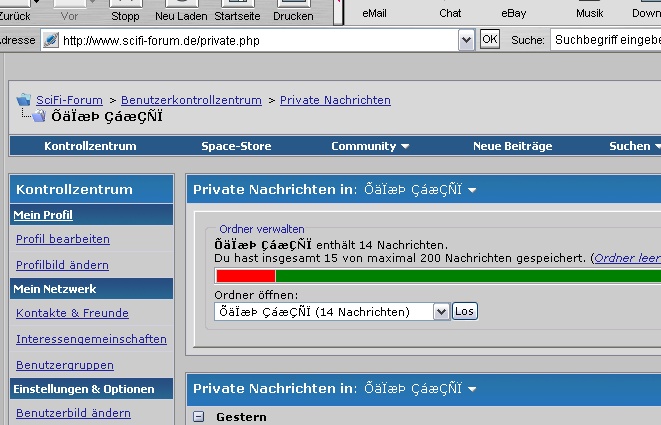Click the Stopp toolbar button
The height and width of the screenshot is (425, 661).
tap(125, 11)
